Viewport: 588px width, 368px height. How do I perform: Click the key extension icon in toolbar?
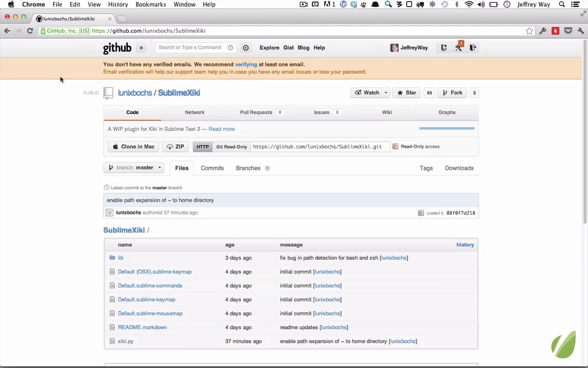(x=543, y=31)
